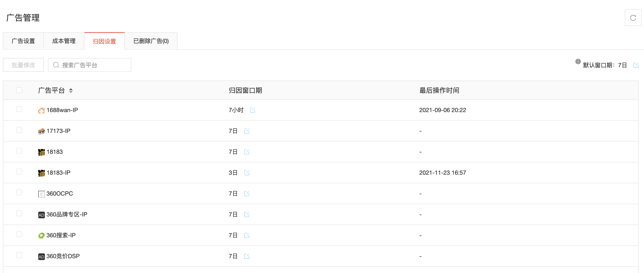The width and height of the screenshot is (644, 273).
Task: Edit attribution window for 360竞价DSP
Action: (x=246, y=256)
